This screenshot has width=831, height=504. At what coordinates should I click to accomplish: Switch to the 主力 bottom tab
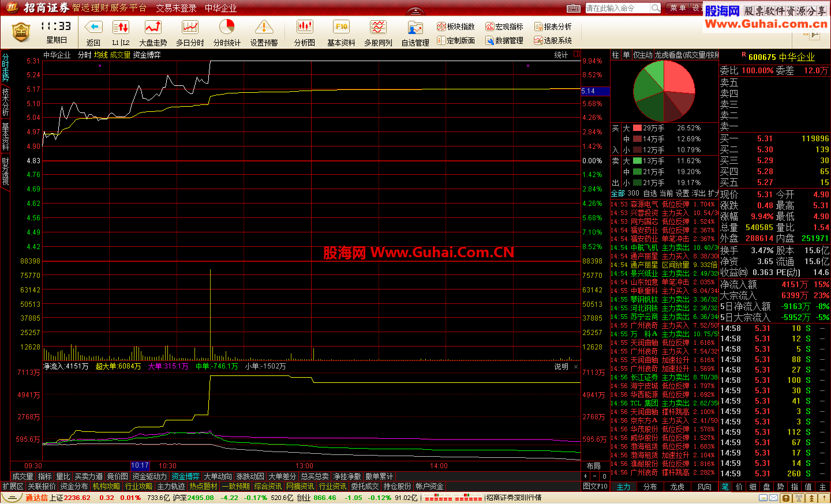point(623,487)
